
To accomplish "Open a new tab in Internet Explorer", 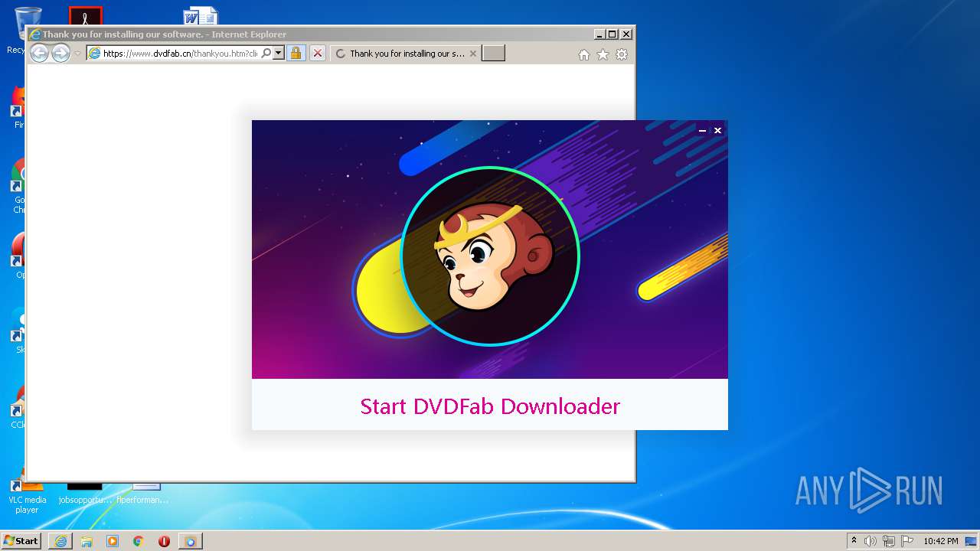I will (x=493, y=54).
